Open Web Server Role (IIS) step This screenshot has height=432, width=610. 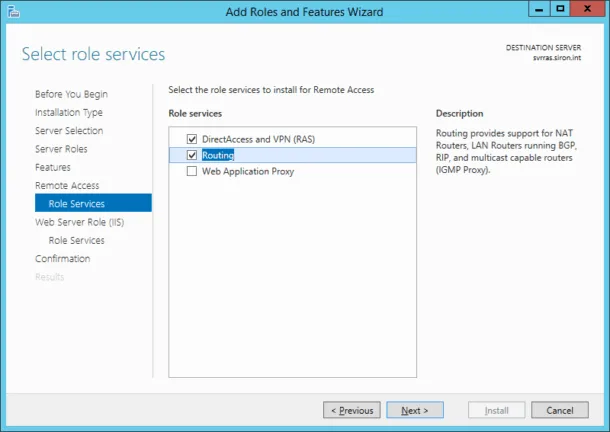pyautogui.click(x=79, y=222)
